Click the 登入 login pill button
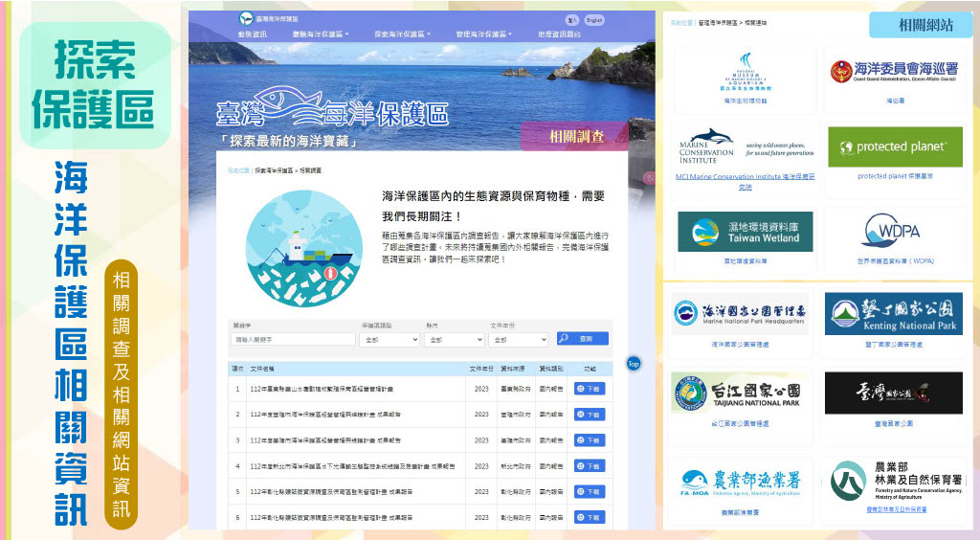This screenshot has height=540, width=980. coord(572,20)
